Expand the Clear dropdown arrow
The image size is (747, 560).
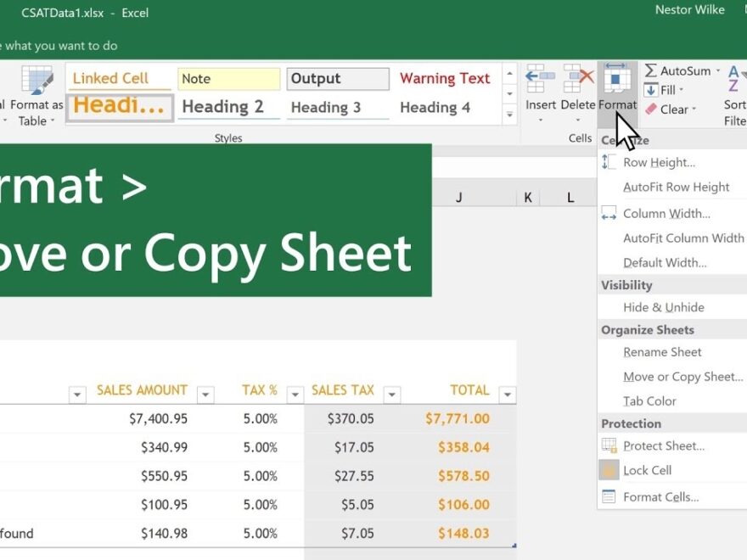694,109
